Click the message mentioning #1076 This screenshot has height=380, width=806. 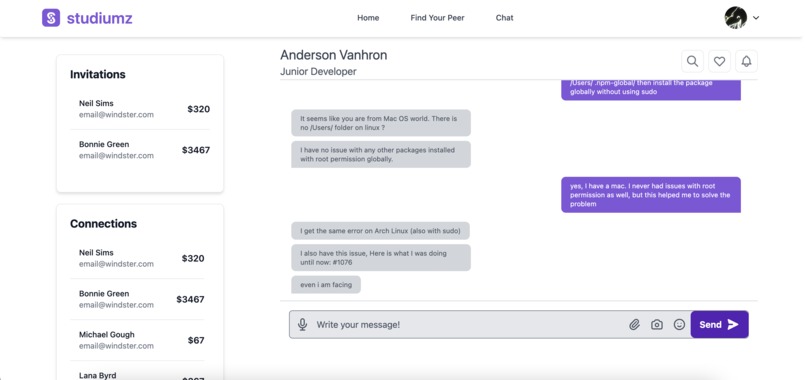coord(381,258)
